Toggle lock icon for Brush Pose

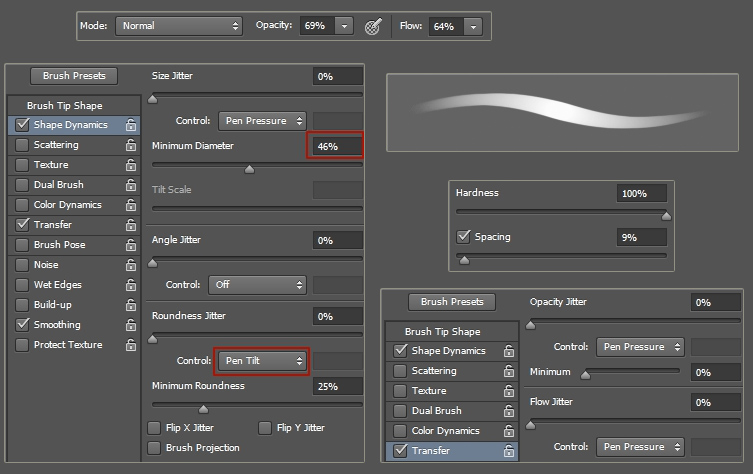click(131, 245)
